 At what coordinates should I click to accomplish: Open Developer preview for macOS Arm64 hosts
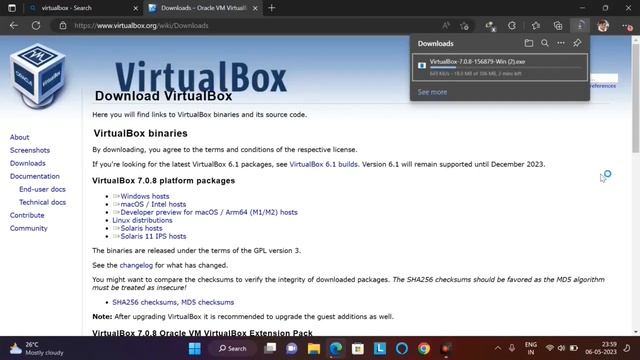(209, 212)
